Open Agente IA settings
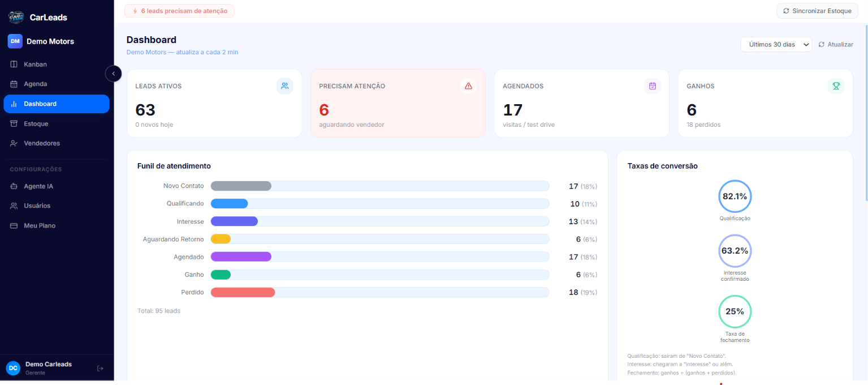This screenshot has width=868, height=385. [x=57, y=186]
